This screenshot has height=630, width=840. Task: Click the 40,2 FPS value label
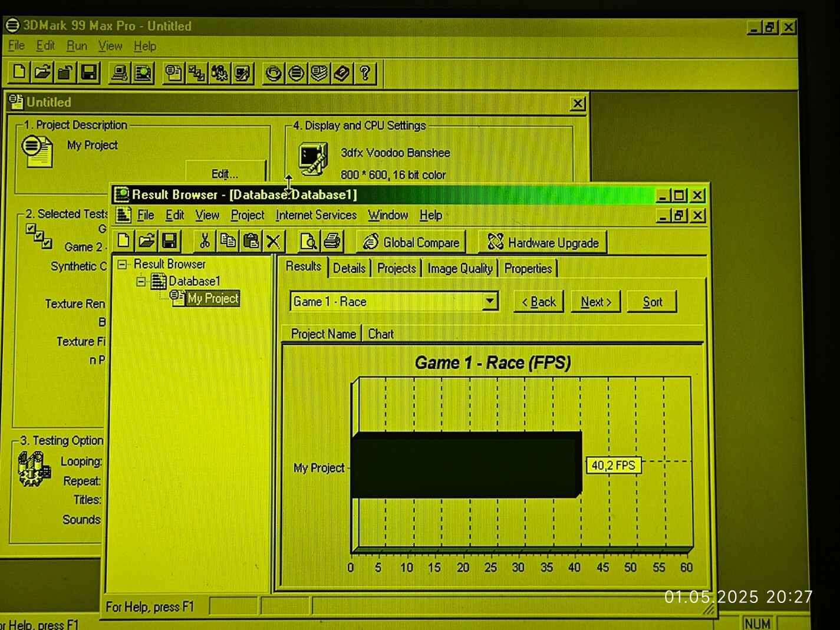click(x=613, y=466)
